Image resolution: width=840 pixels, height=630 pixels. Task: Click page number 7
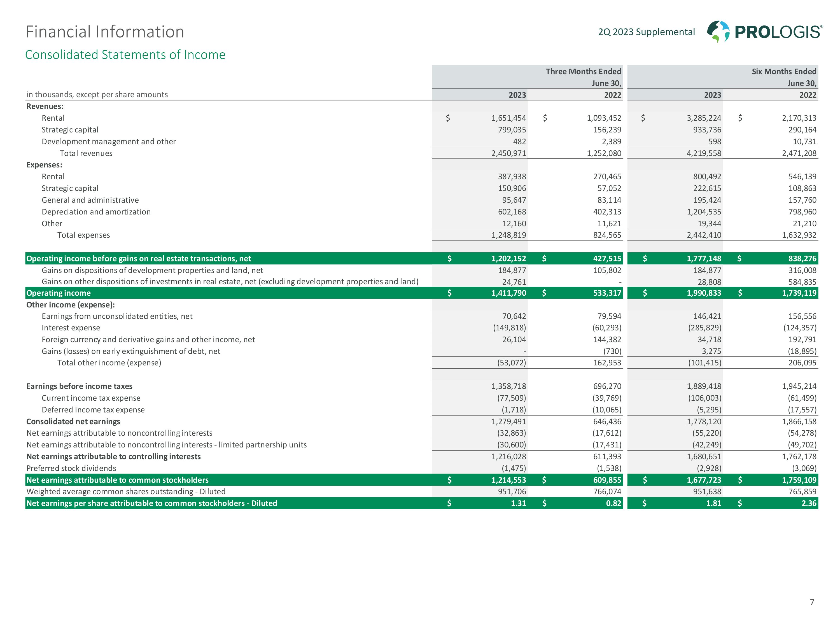[812, 602]
